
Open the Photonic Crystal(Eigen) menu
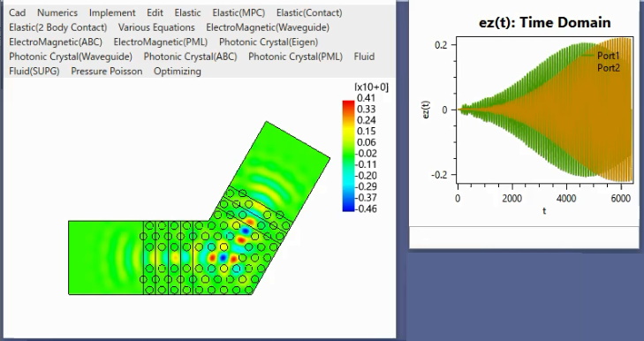(x=269, y=42)
